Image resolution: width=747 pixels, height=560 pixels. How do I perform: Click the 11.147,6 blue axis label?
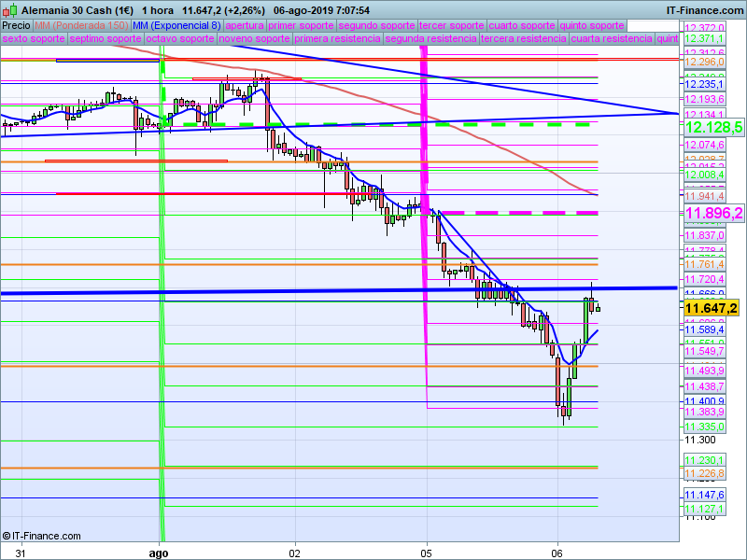tap(705, 496)
